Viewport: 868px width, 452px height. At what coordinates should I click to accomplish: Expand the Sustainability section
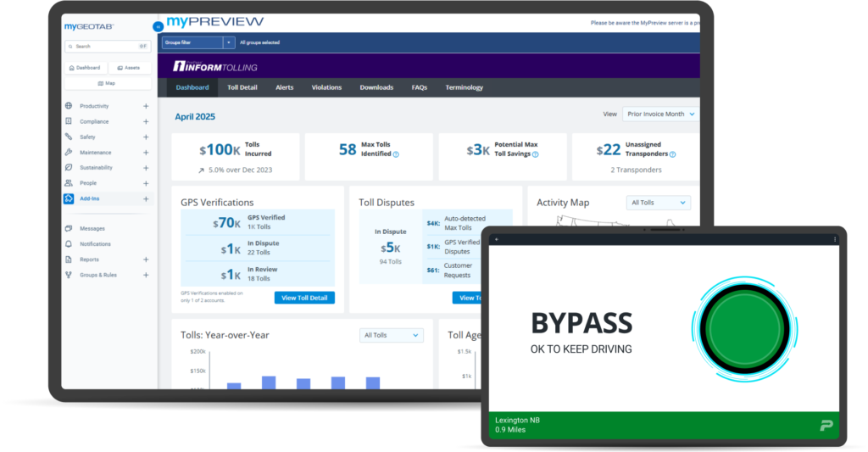click(x=146, y=167)
